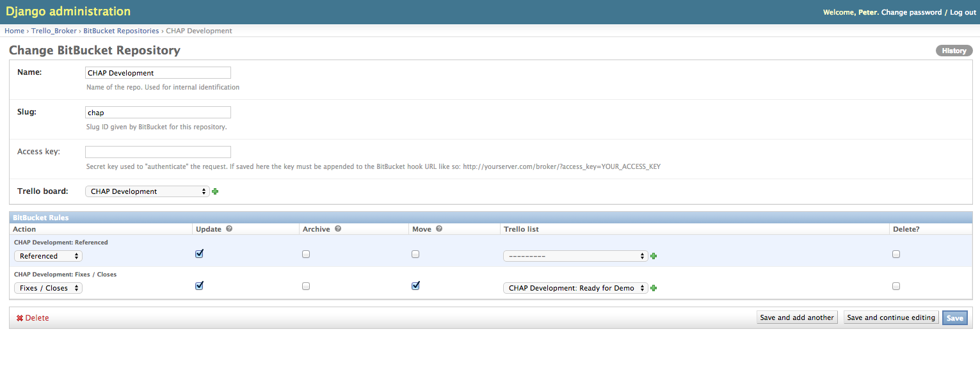
Task: Click the 'Change BitBucket Repository' heading
Action: [x=95, y=51]
